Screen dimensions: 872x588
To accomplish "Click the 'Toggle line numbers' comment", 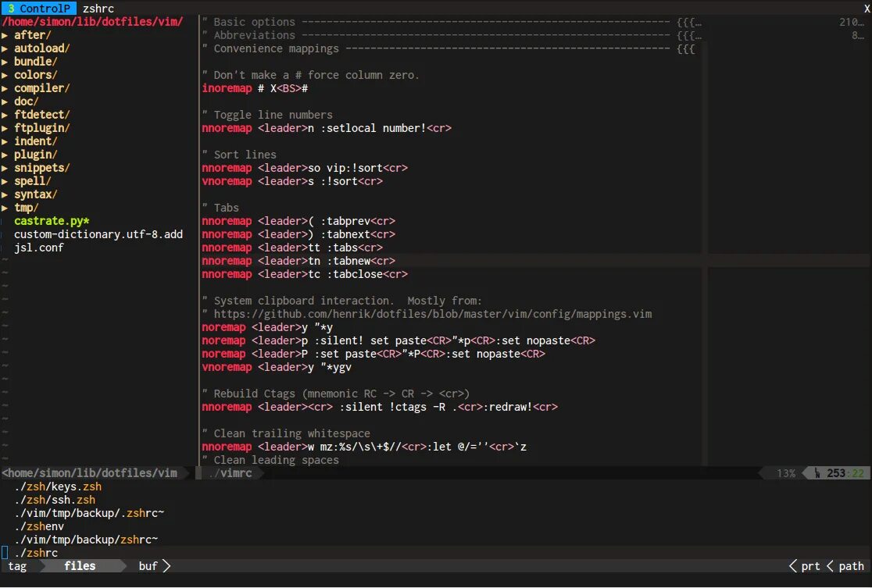I will (x=267, y=115).
